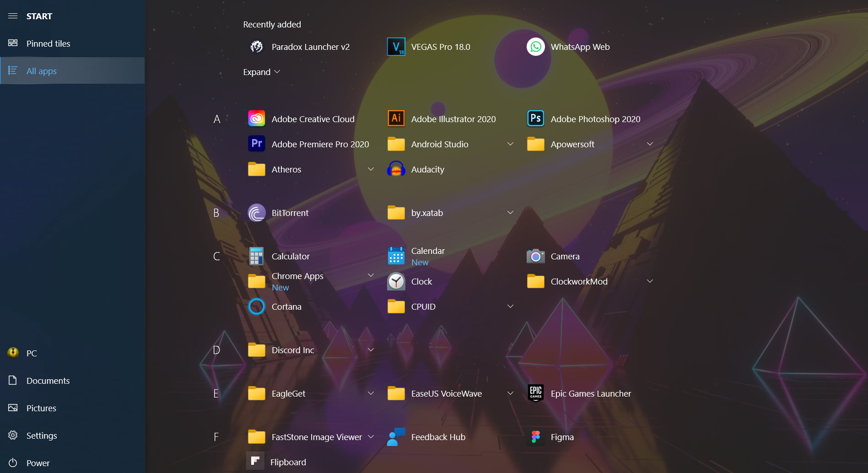This screenshot has height=473, width=868.
Task: Open Adobe Illustrator 2020 icon
Action: point(396,119)
